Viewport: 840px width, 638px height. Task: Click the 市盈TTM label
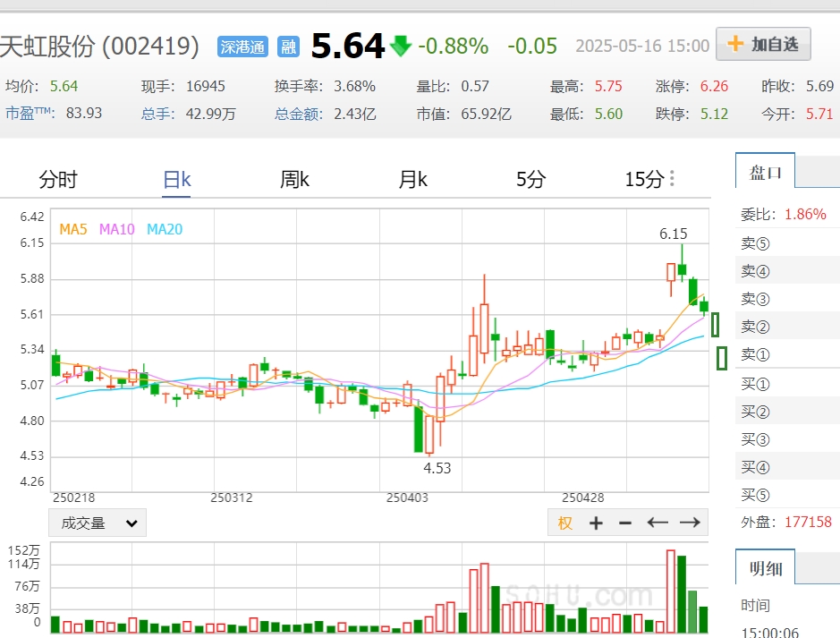30,113
